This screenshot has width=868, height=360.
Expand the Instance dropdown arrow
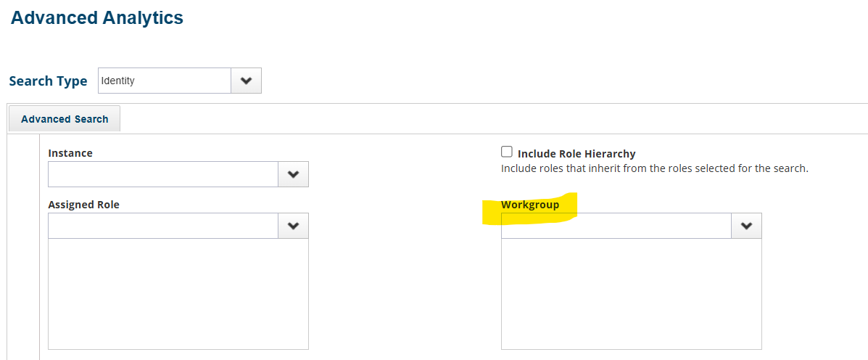[293, 174]
